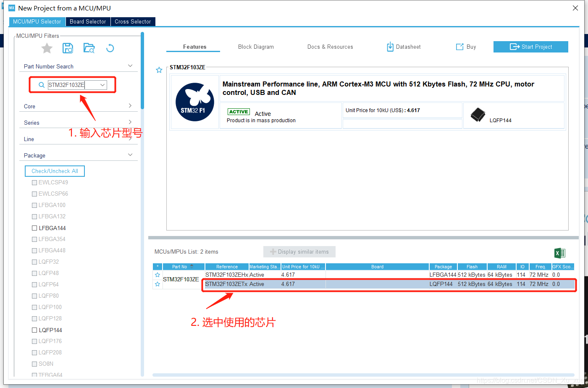Open the part number dropdown arrow
Viewport: 588px width, 388px height.
102,85
